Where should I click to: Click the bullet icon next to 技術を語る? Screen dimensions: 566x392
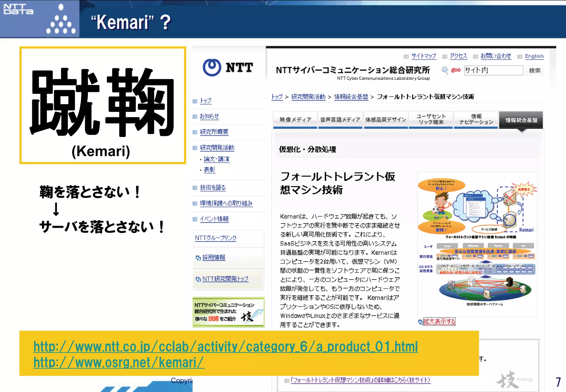click(x=195, y=188)
